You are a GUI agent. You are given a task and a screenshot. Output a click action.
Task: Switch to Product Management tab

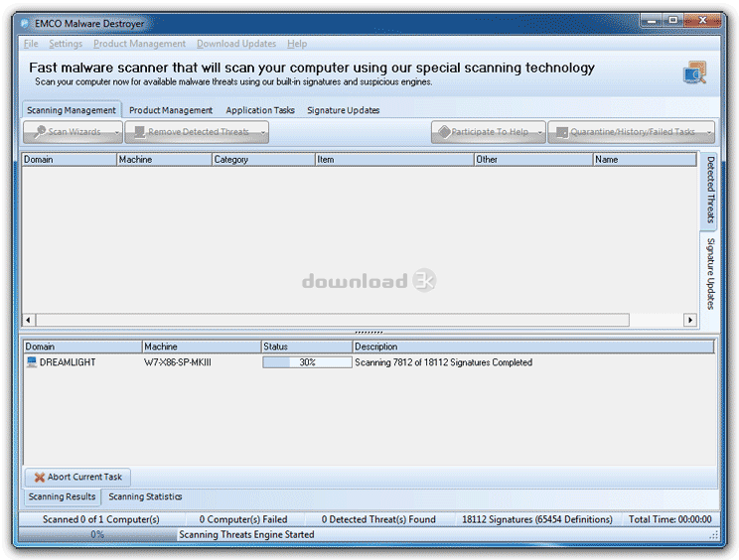[171, 110]
